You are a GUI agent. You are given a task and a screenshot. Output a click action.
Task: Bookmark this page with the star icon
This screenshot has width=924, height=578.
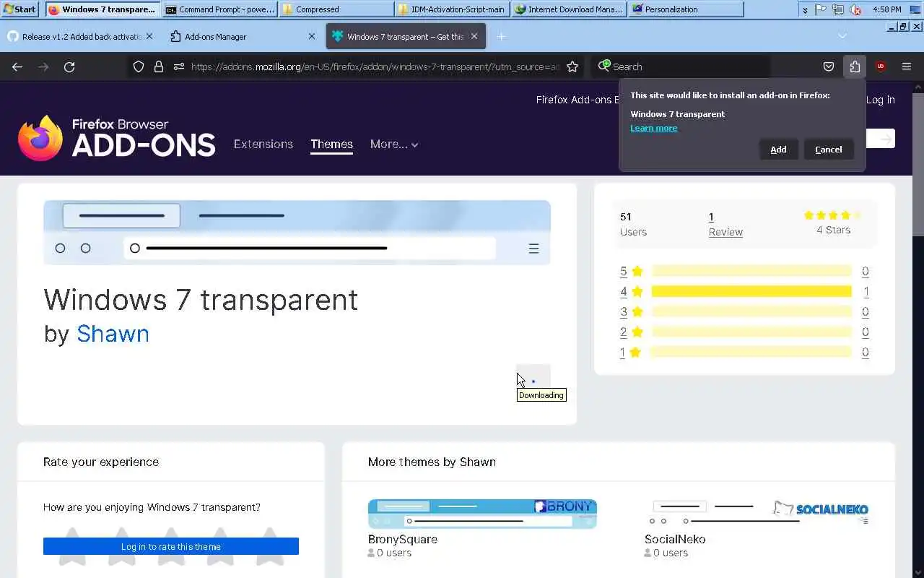pyautogui.click(x=572, y=66)
